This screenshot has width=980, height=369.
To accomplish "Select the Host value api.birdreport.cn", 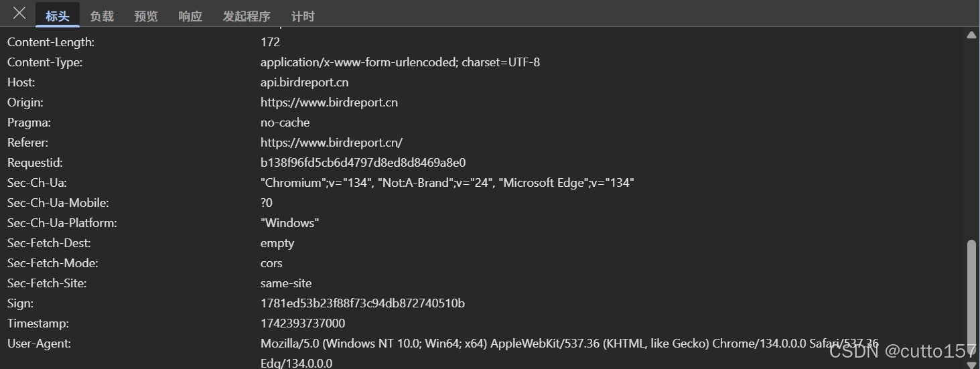I will coord(304,82).
